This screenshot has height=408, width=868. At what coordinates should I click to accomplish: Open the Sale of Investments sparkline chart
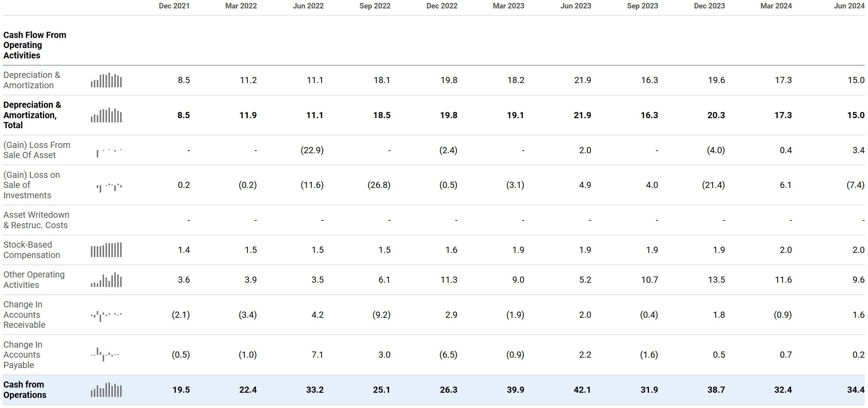click(108, 186)
